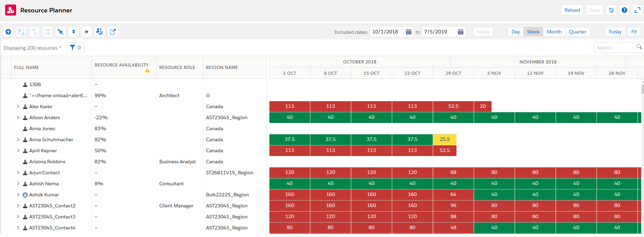Switch to the Month view

(554, 32)
